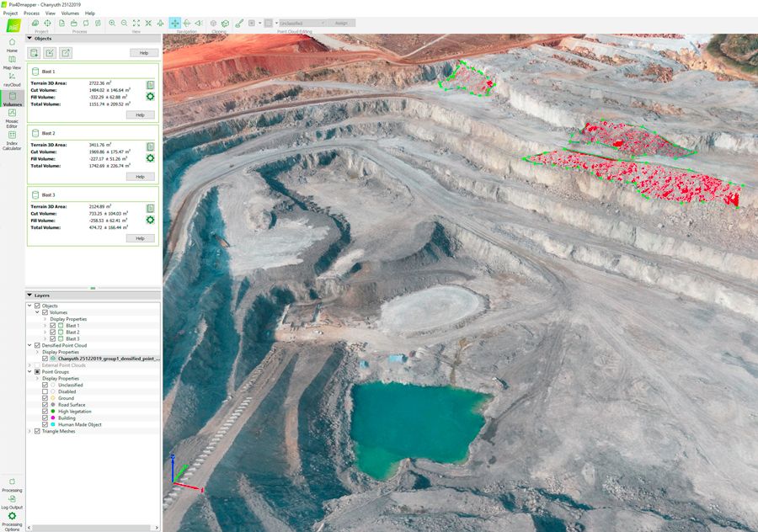Viewport: 758px width, 532px height.
Task: Expand Blast 1 tree node in Layers
Action: pyautogui.click(x=45, y=326)
